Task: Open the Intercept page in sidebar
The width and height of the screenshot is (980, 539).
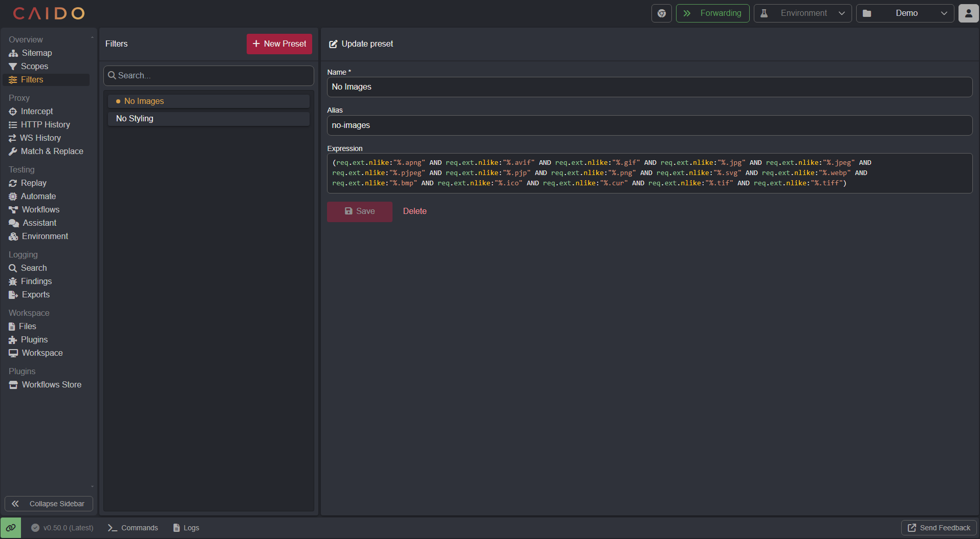Action: 36,112
